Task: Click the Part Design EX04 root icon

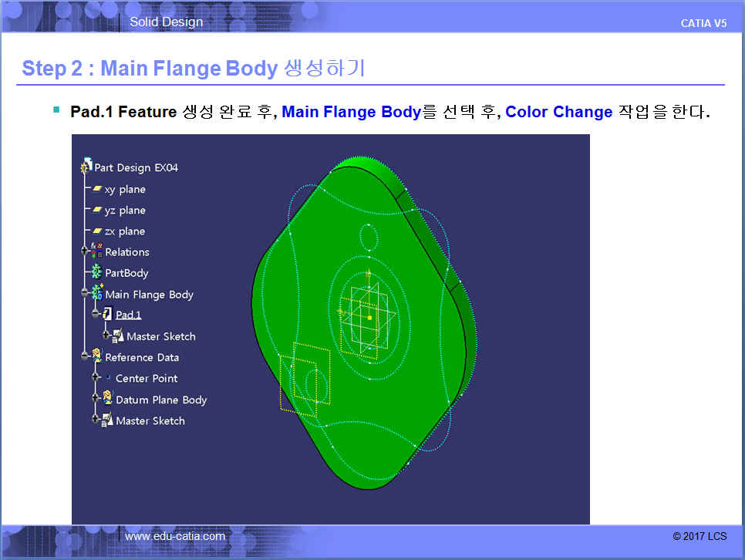Action: [x=86, y=165]
